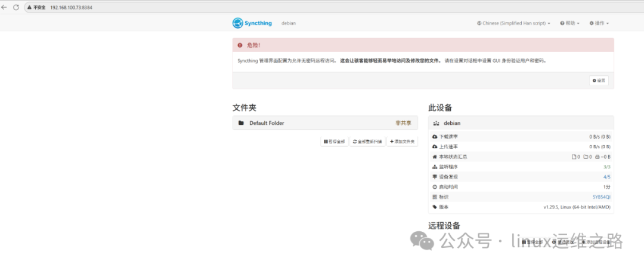Image resolution: width=644 pixels, height=267 pixels.
Task: Click the 不安全 security warning in address bar
Action: (x=36, y=7)
